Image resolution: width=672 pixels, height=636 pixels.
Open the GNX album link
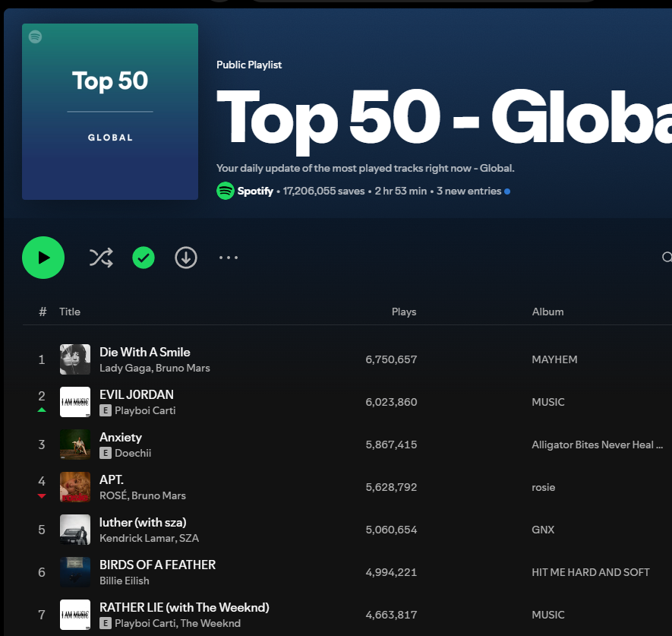click(543, 530)
